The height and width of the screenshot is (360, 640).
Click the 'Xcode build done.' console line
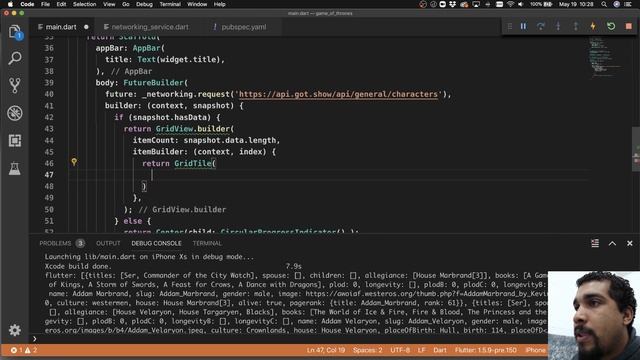click(78, 266)
